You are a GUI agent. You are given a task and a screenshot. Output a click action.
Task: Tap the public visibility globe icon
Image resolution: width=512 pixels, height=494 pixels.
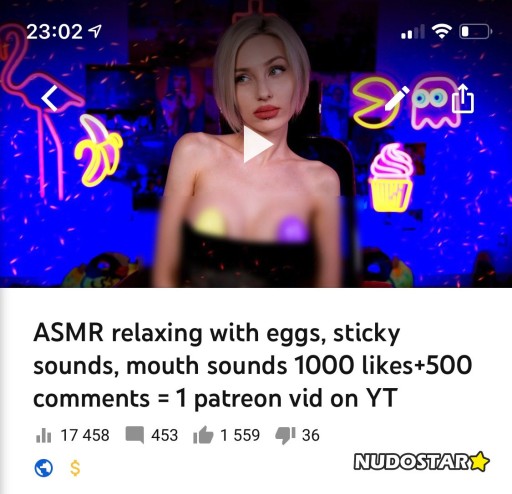coord(44,468)
